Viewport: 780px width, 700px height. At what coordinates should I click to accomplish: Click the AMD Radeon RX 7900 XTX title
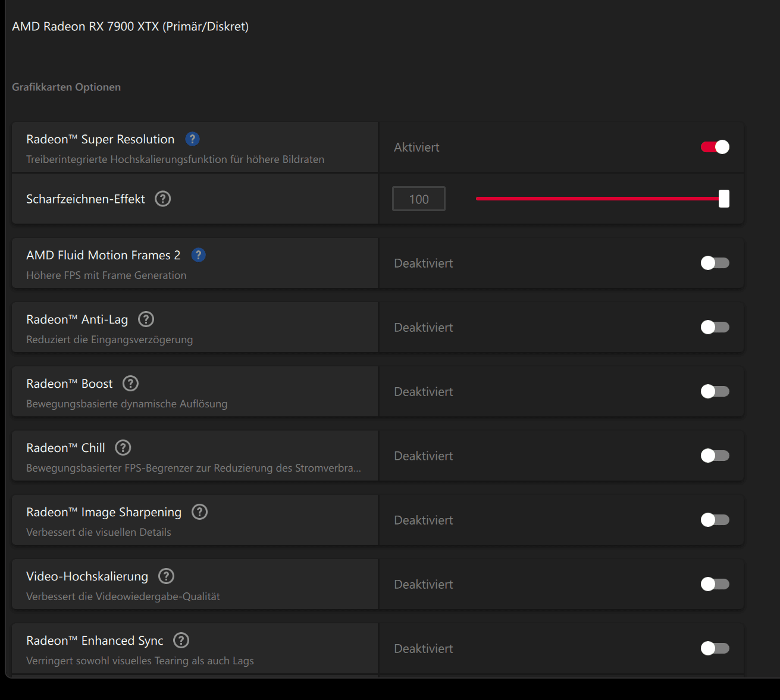click(x=130, y=27)
